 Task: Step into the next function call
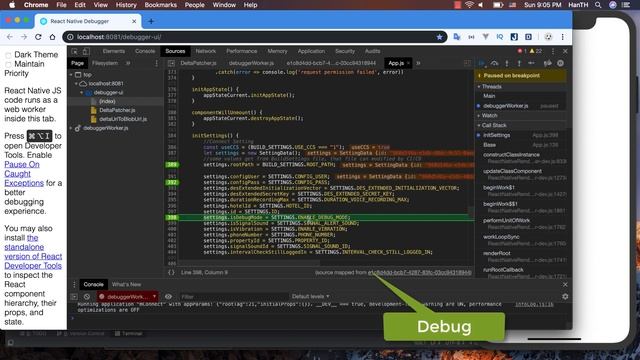[x=507, y=63]
